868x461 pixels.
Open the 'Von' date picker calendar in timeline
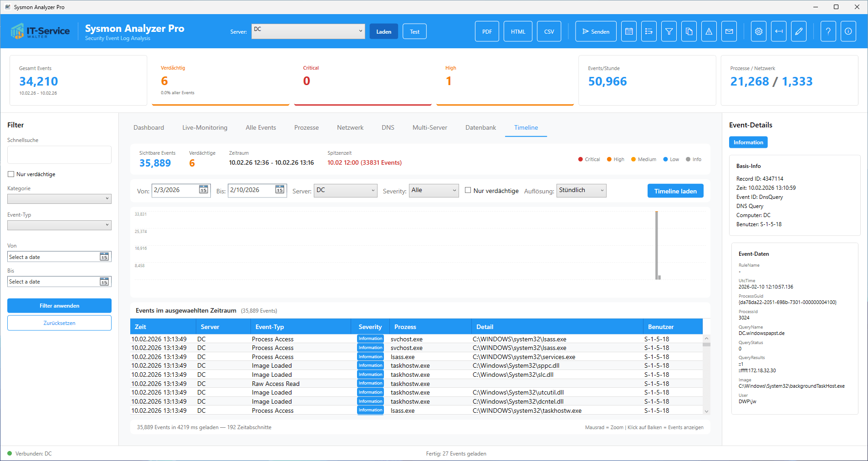point(204,190)
